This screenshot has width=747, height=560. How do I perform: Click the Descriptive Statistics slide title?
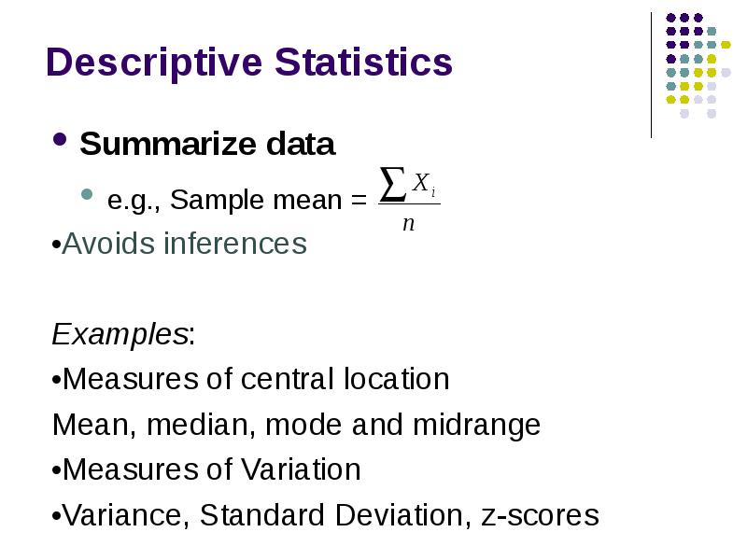[248, 63]
